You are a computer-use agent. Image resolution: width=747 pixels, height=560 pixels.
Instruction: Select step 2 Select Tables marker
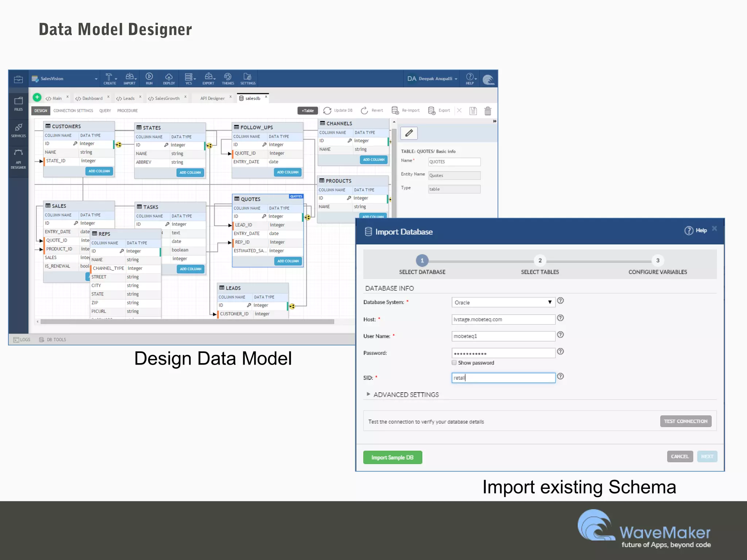tap(540, 260)
